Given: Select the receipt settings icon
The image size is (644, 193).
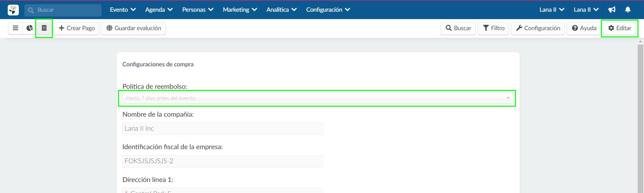Looking at the screenshot, I should [x=44, y=28].
